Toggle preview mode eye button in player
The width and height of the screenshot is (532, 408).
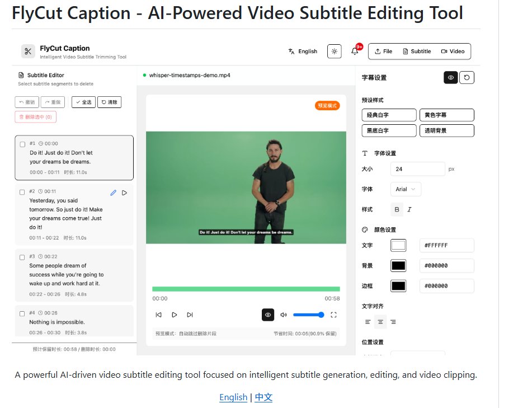pos(268,315)
